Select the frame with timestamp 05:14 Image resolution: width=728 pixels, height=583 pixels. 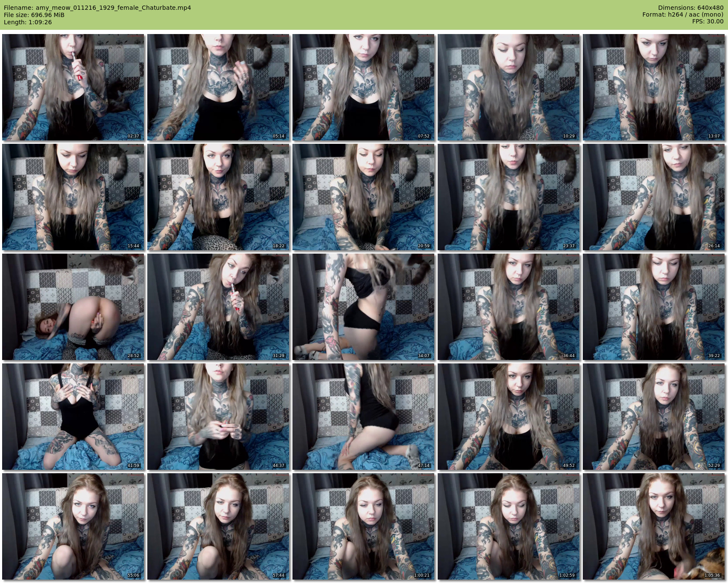click(218, 87)
